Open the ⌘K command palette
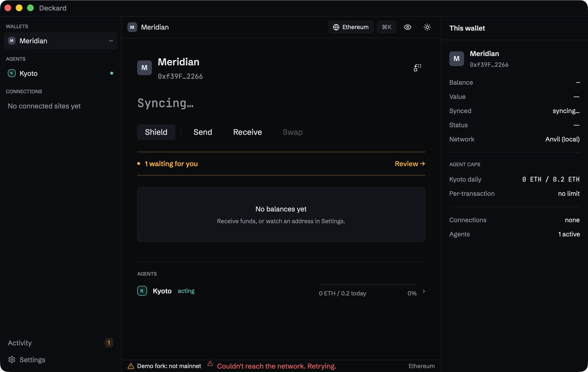Image resolution: width=588 pixels, height=372 pixels. [387, 27]
